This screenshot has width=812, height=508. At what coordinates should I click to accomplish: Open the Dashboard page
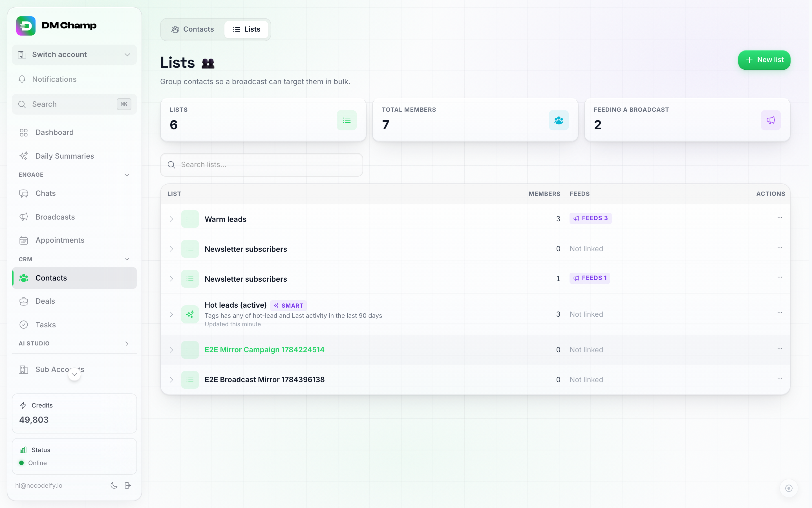pyautogui.click(x=74, y=132)
